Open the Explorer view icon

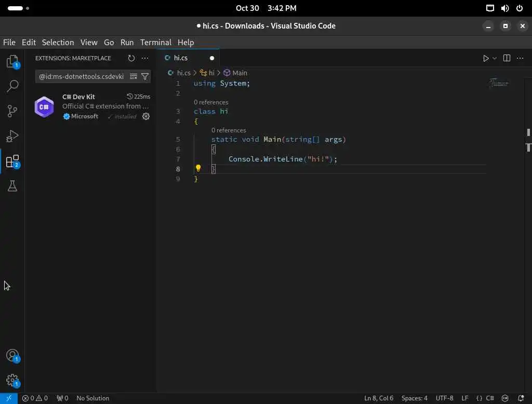point(12,61)
